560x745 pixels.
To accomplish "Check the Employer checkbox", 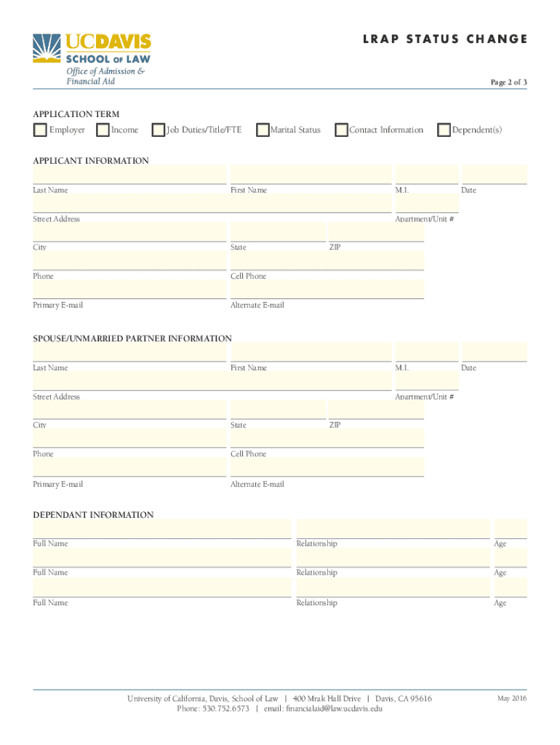I will tap(39, 130).
